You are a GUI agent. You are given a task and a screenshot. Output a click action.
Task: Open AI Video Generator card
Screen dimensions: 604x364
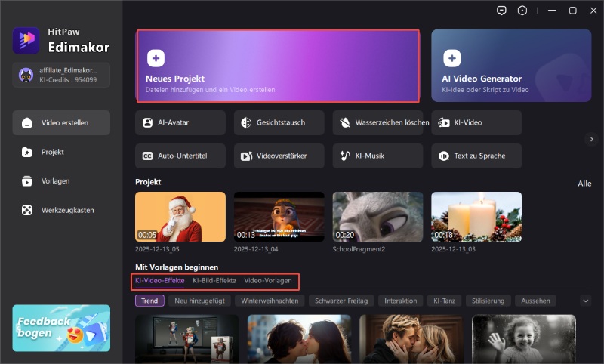(x=511, y=66)
